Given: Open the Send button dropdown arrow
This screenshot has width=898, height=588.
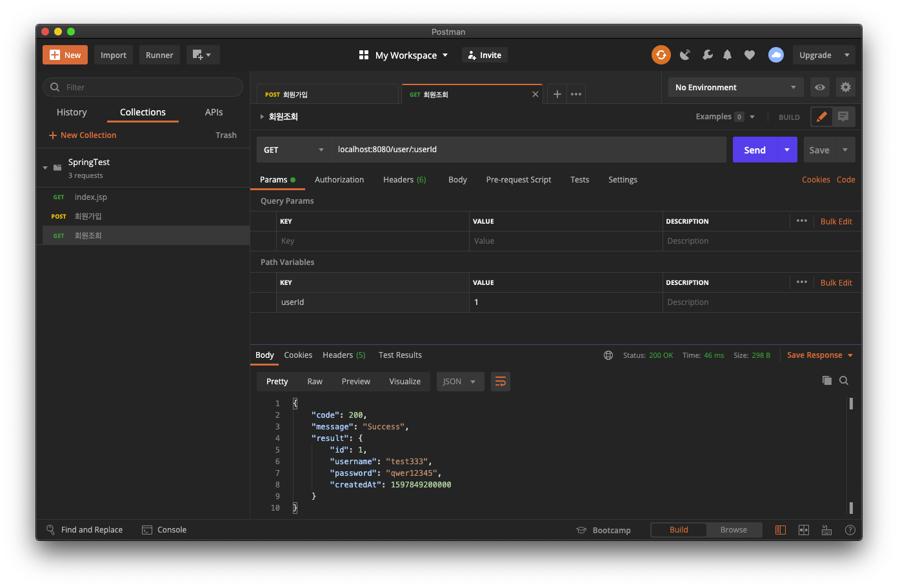Looking at the screenshot, I should (787, 150).
